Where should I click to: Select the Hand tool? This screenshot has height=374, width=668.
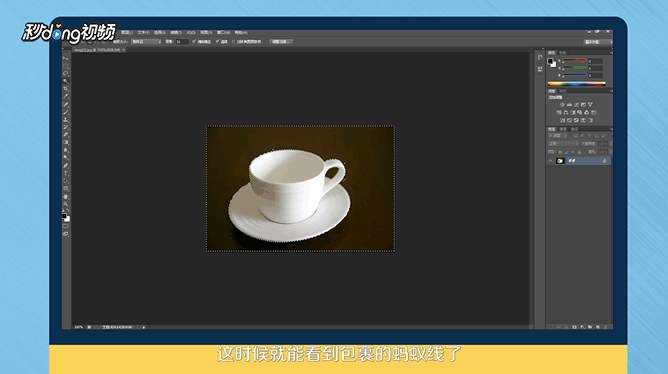[66, 197]
